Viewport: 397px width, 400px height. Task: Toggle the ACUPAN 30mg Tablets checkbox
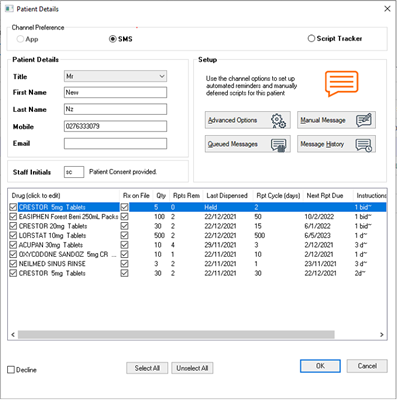click(x=13, y=245)
